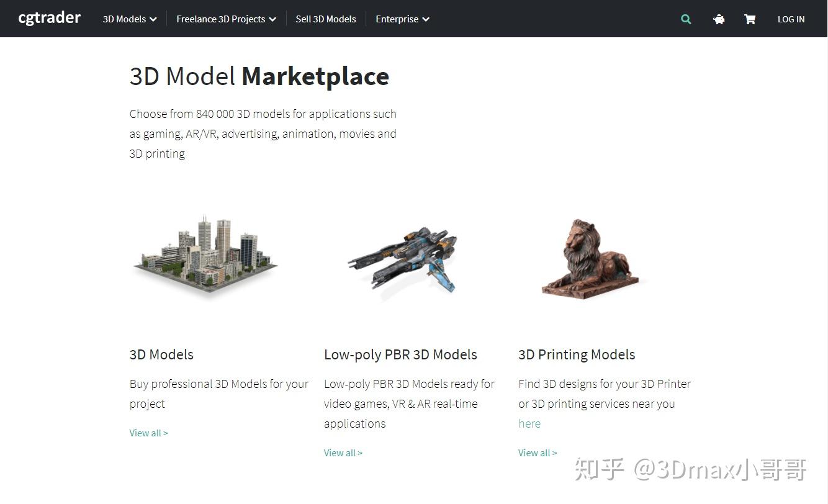Select Sell 3D Models in the navbar

point(325,19)
